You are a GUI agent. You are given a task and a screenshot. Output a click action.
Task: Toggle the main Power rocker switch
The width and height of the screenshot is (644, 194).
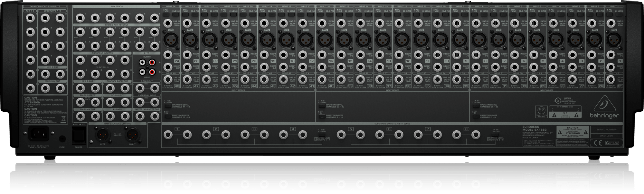(x=78, y=133)
